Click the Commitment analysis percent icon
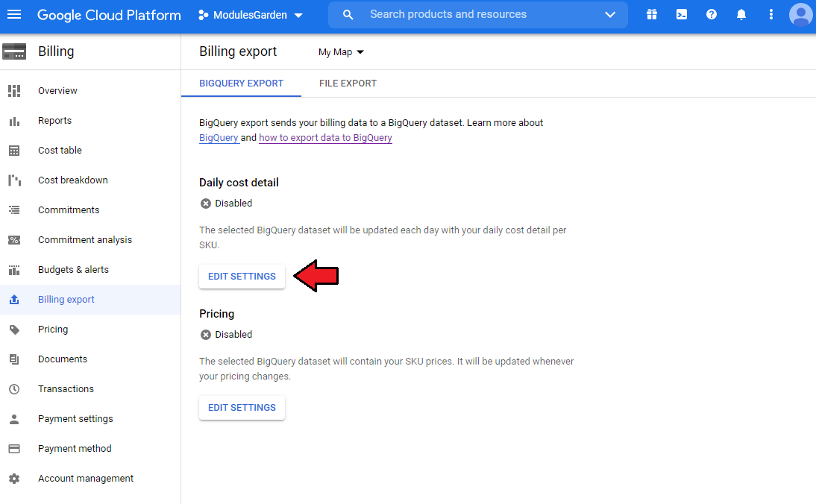 coord(14,240)
